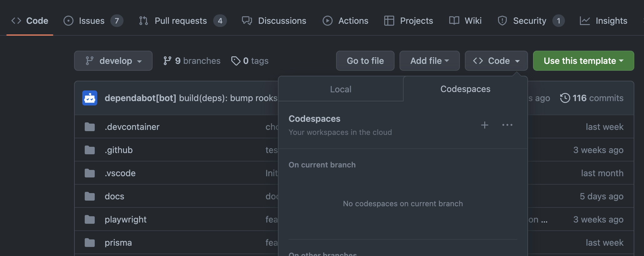Screen dimensions: 644x256
Task: Click the Actions play icon
Action: (x=328, y=21)
